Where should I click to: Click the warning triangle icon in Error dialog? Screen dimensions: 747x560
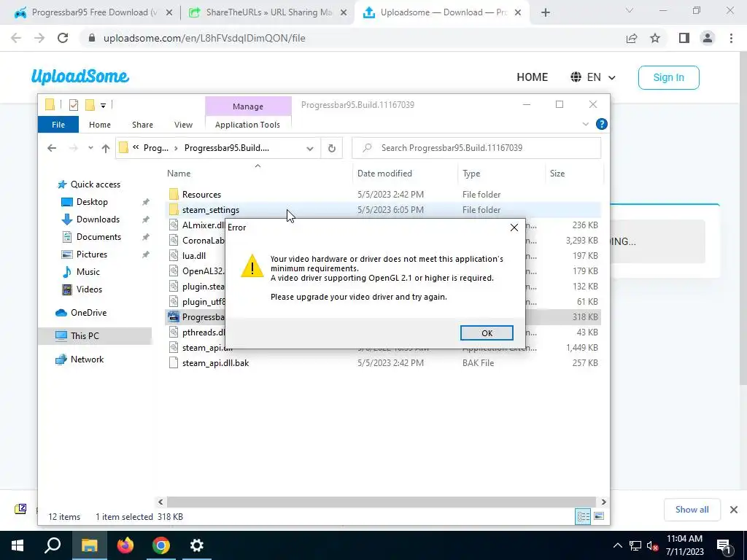(x=252, y=265)
